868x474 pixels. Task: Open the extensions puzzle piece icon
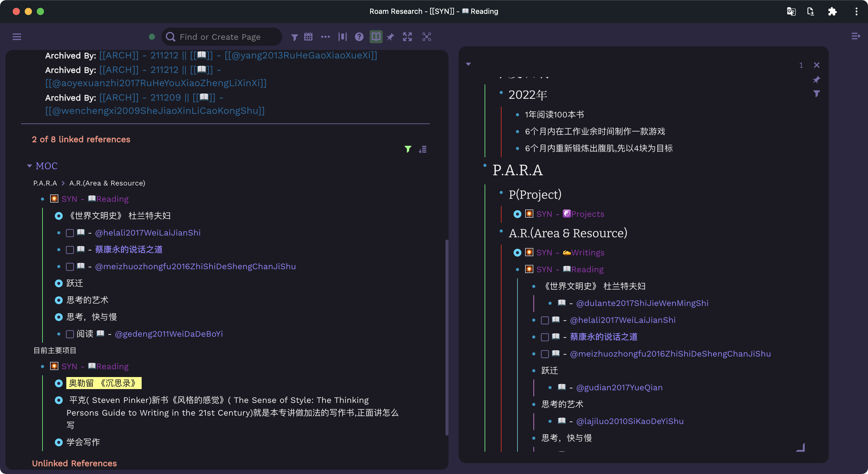click(832, 11)
